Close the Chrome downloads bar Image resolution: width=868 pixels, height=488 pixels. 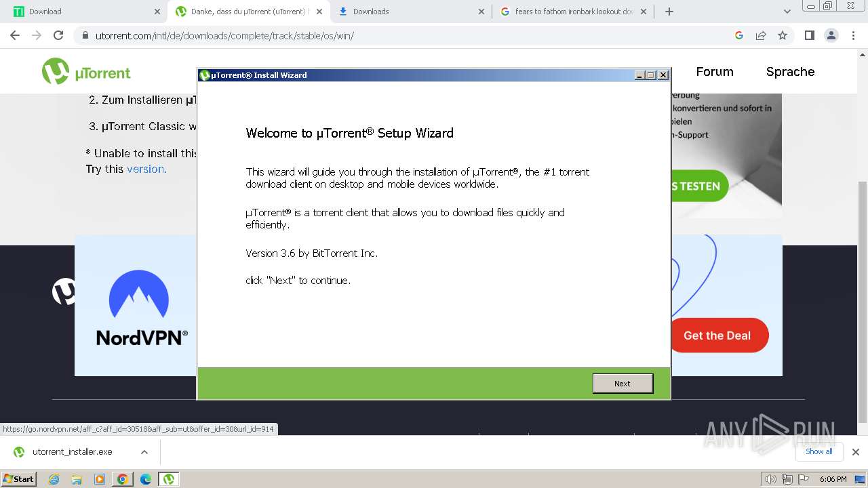tap(856, 452)
